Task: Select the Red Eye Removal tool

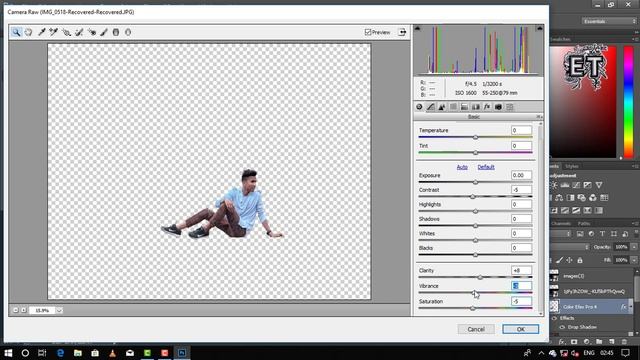Action: click(92, 32)
